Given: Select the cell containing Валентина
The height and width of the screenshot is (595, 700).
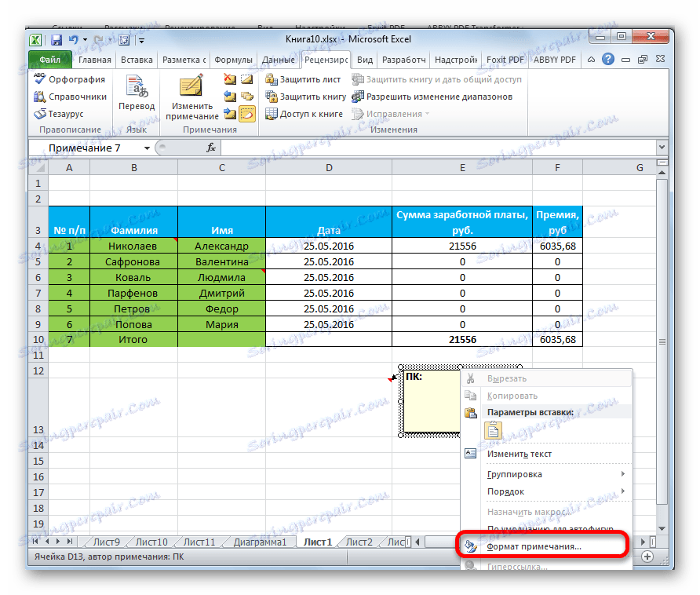Looking at the screenshot, I should pos(222,261).
